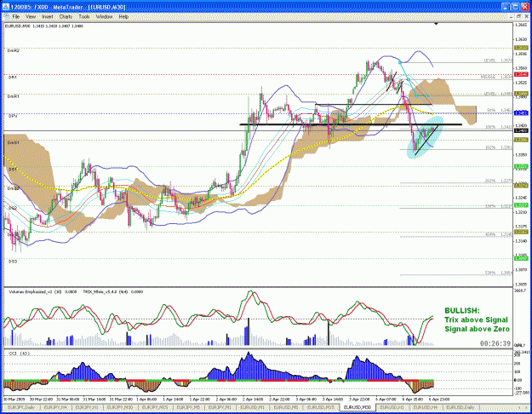Switch to the EURUSD,M5 chart tab
This screenshot has width=532, height=414.
(x=286, y=407)
